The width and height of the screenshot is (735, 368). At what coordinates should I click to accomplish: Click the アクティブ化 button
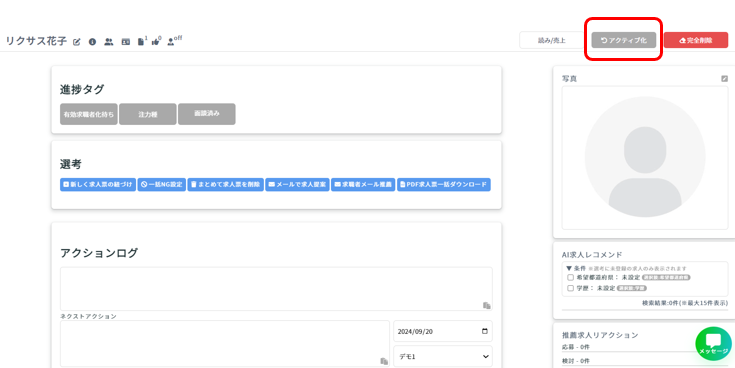[623, 40]
